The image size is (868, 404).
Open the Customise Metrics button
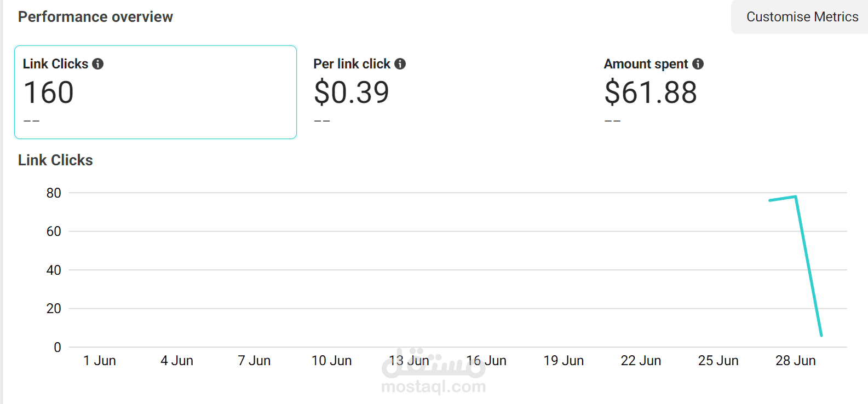click(802, 17)
